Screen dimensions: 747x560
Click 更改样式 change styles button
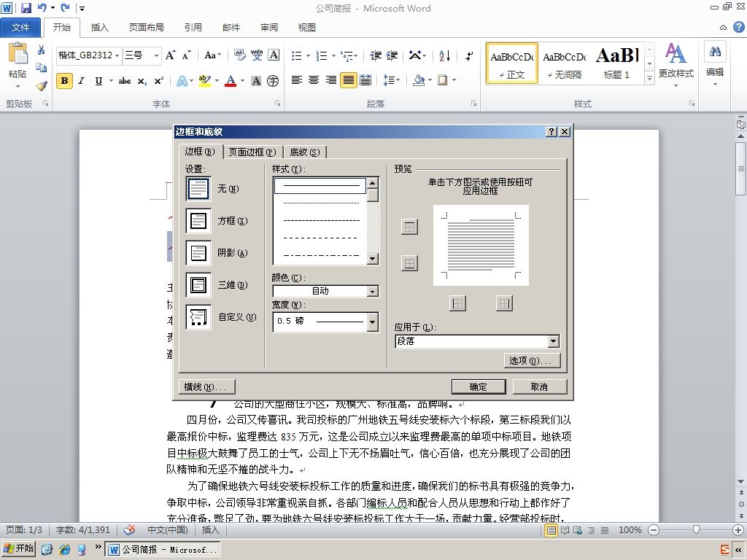pyautogui.click(x=676, y=63)
